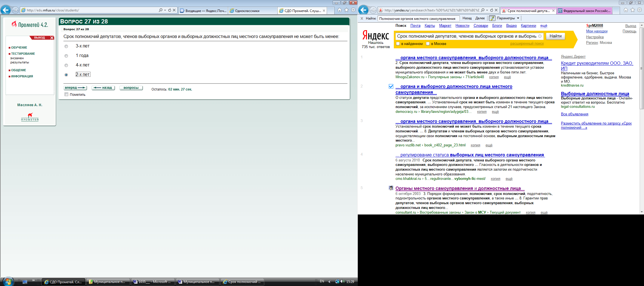
Task: Click the Найти text field in the find bar
Action: [x=418, y=18]
